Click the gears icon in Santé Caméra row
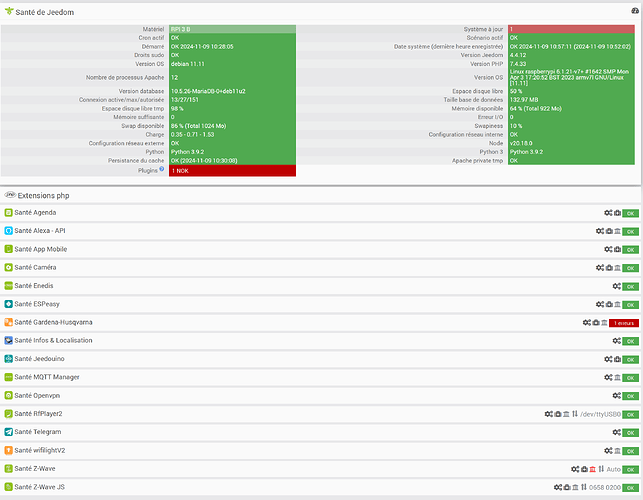 coord(600,268)
